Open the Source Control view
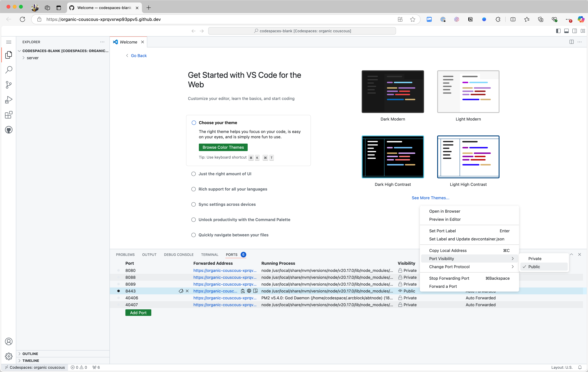 (x=9, y=85)
